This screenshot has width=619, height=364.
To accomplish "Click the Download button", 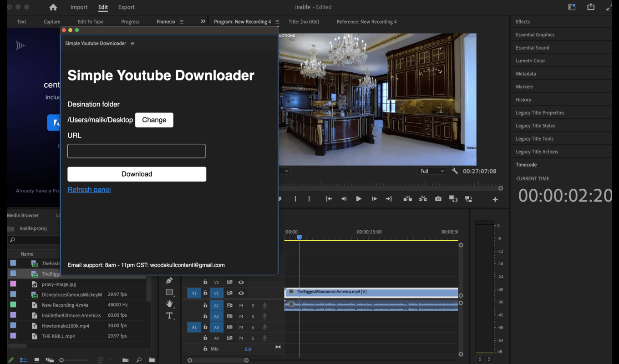I will 137,174.
